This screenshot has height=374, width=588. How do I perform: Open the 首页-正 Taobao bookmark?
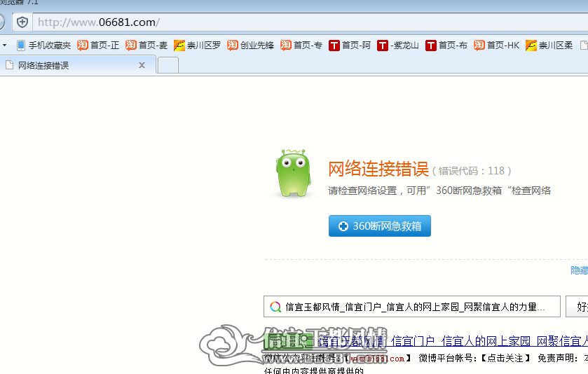pos(98,46)
